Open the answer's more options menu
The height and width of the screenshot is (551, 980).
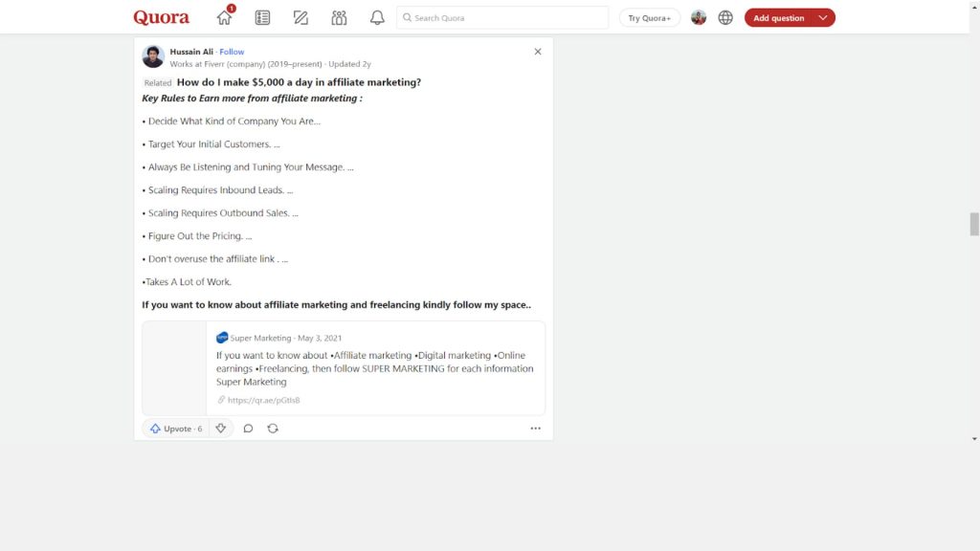pyautogui.click(x=536, y=429)
